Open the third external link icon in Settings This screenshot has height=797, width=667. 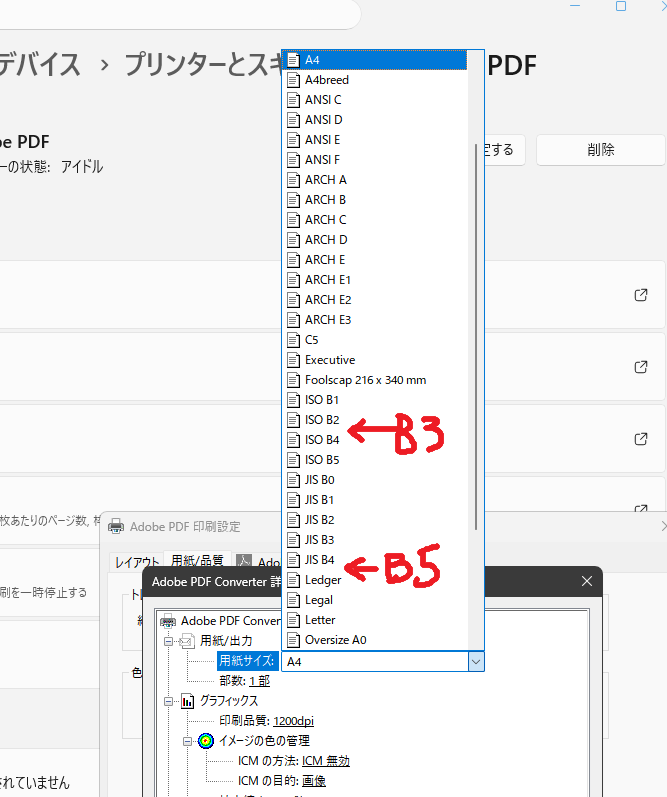click(x=641, y=439)
